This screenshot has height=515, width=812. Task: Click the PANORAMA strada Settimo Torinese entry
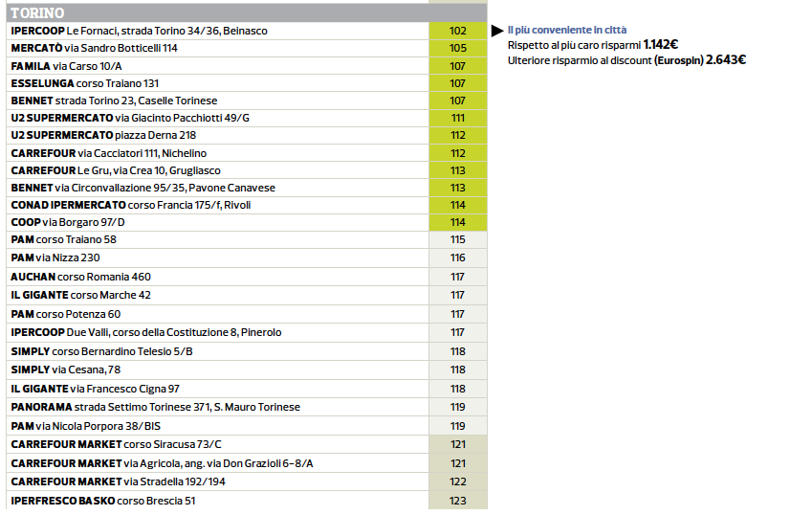pos(155,407)
